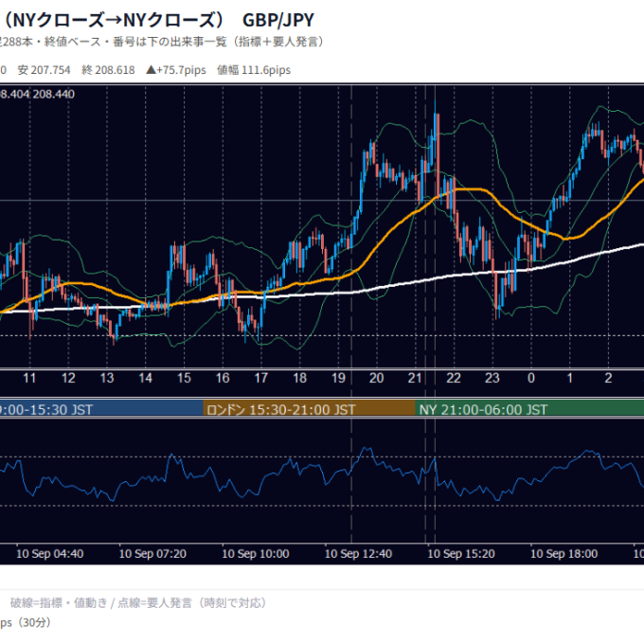Click hour label 12 on the axis
Image resolution: width=644 pixels, height=644 pixels.
click(68, 378)
